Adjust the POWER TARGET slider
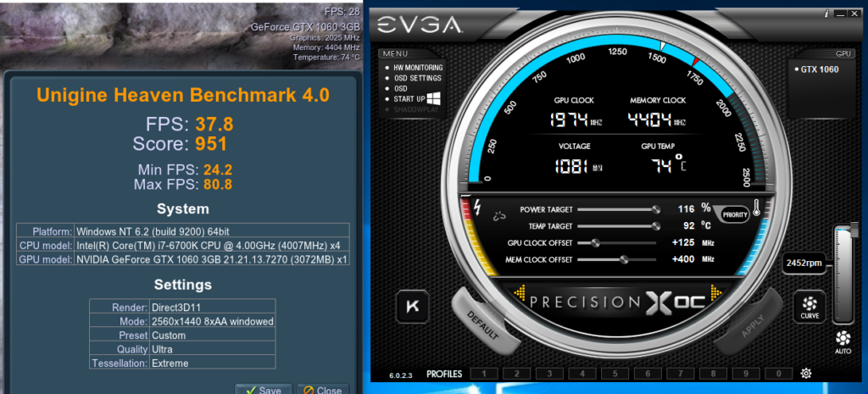Viewport: 868px width, 394px height. coord(617,210)
